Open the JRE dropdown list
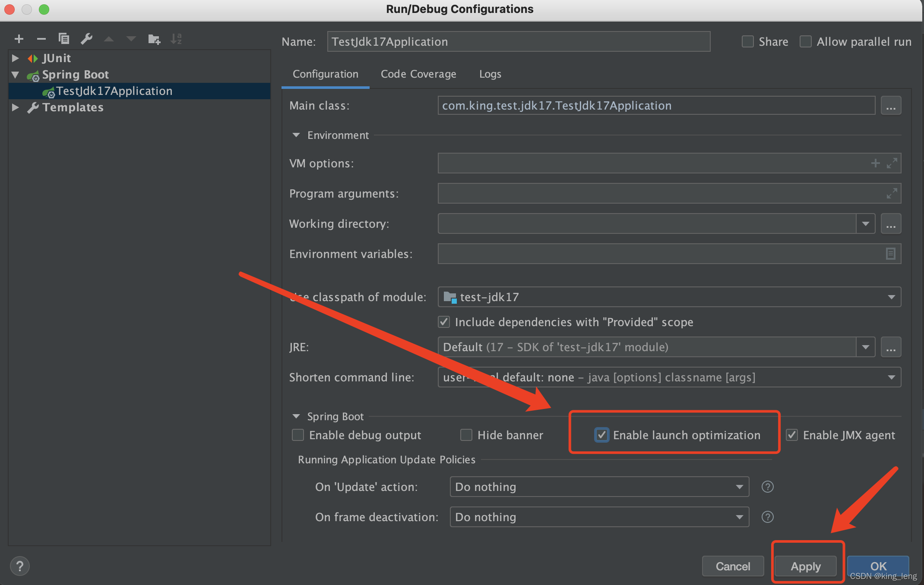Viewport: 924px width, 585px height. pos(866,347)
